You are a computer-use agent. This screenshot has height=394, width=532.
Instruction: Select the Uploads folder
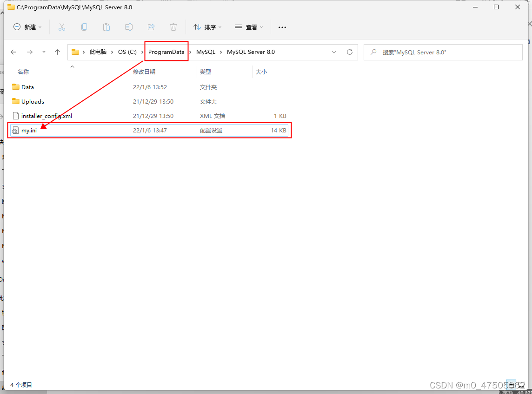point(149,101)
